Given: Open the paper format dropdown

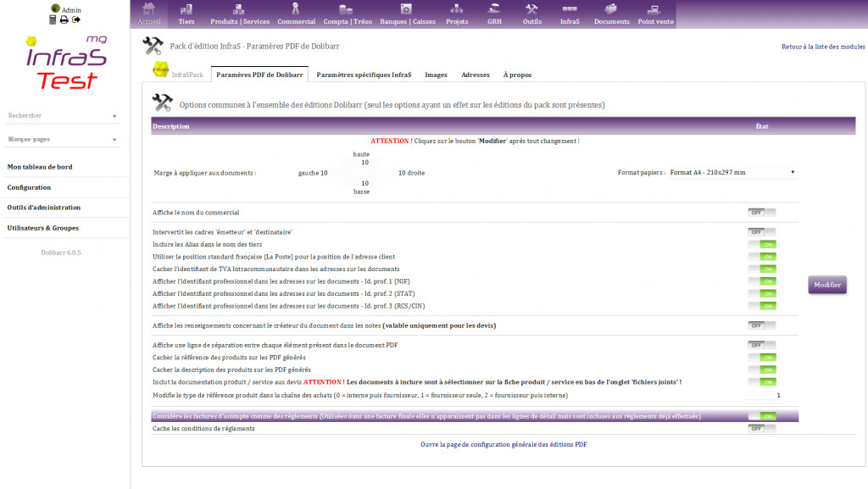Looking at the screenshot, I should [x=732, y=172].
